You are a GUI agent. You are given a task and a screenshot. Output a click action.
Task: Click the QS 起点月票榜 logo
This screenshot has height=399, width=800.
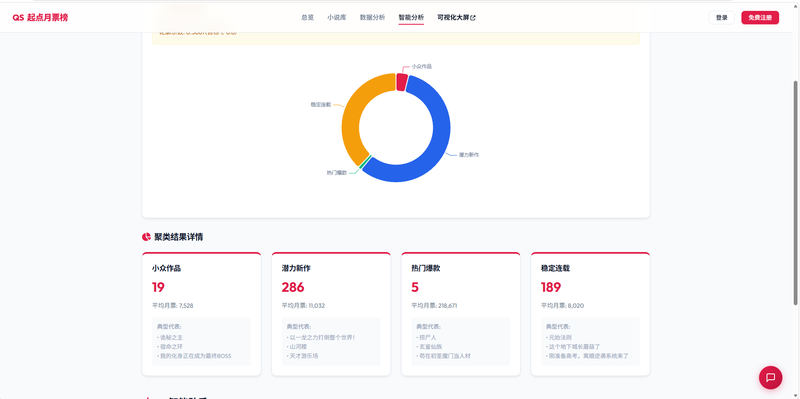coord(40,17)
